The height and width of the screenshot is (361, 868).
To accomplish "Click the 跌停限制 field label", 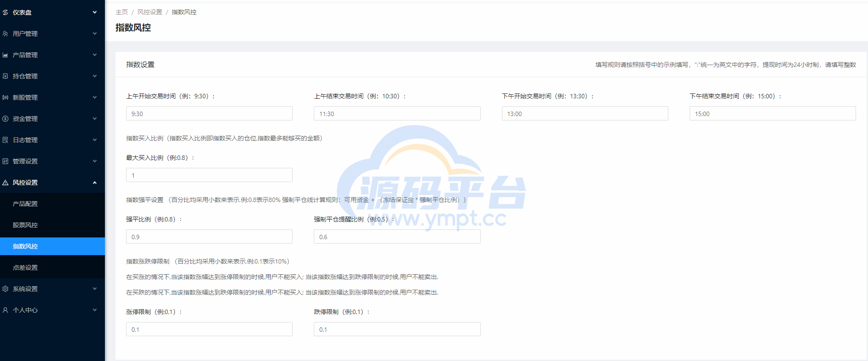I will coord(342,312).
